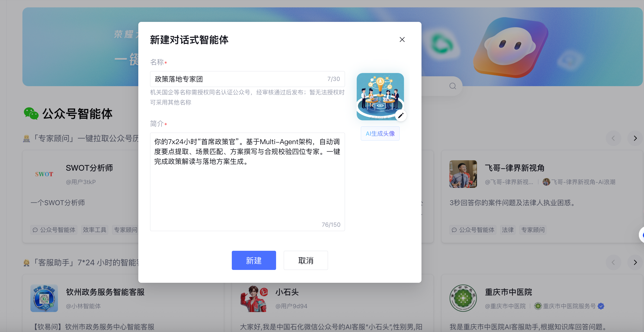Click the 取消 button
The image size is (644, 332).
tap(306, 260)
